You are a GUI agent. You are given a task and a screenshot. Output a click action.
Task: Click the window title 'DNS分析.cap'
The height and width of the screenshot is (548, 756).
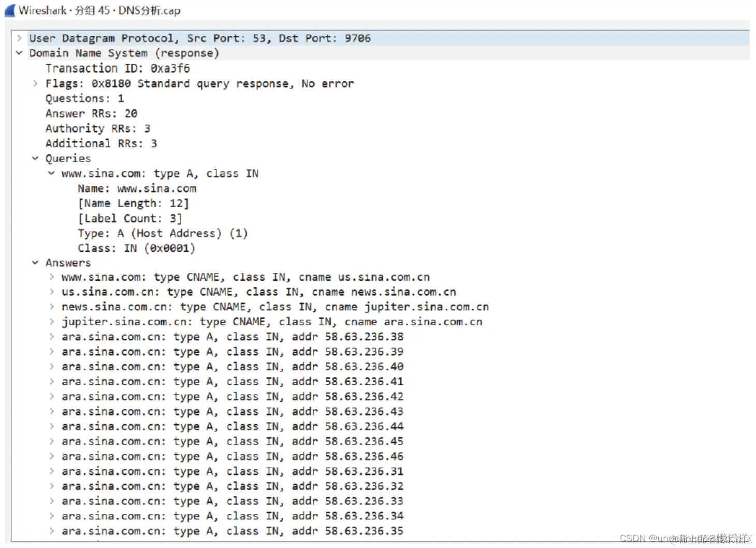click(x=149, y=10)
